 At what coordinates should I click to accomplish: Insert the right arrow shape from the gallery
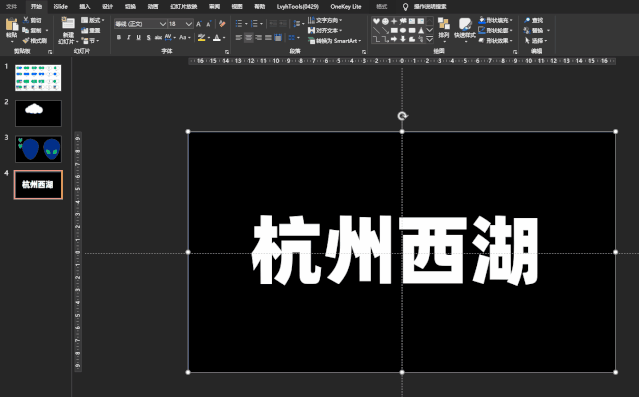[x=394, y=39]
